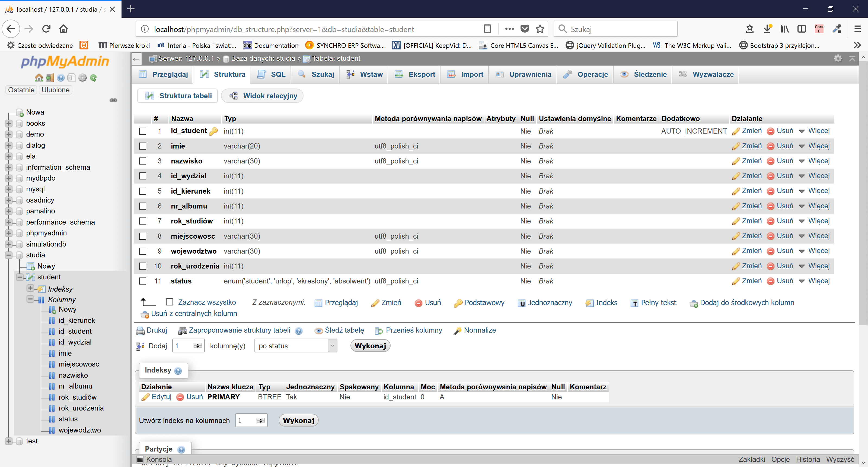The height and width of the screenshot is (467, 868).
Task: Expand the test database tree node
Action: [x=9, y=441]
